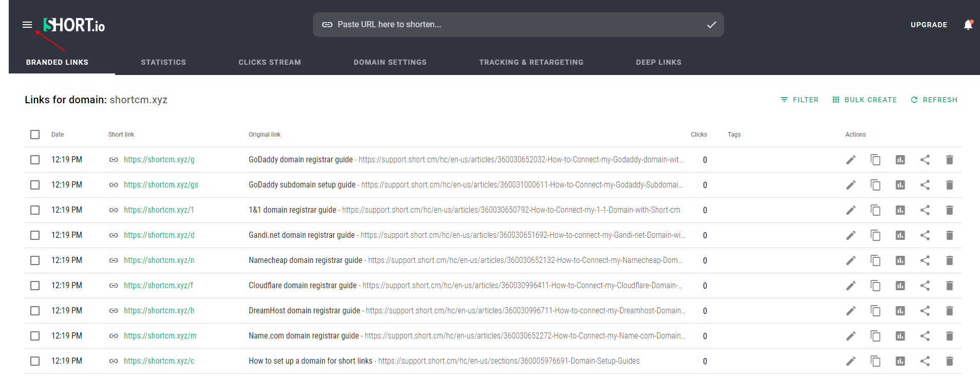
Task: Copy the shortcm.xyz/gs short link
Action: coord(876,185)
